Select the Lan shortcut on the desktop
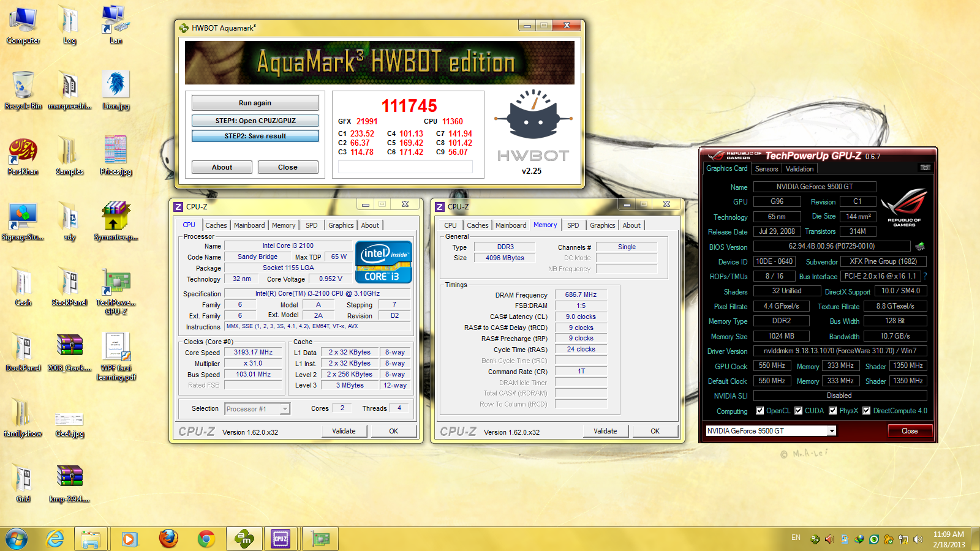The height and width of the screenshot is (551, 980). (x=116, y=26)
